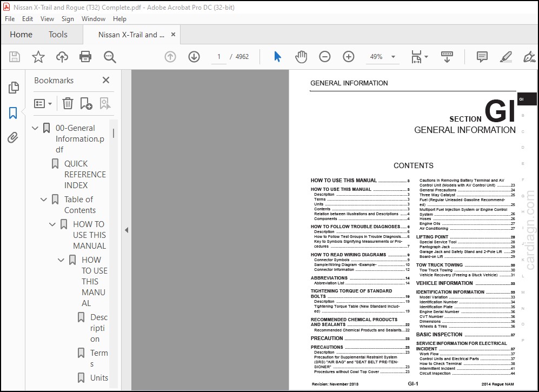
Task: Go to next page arrow
Action: tap(194, 57)
